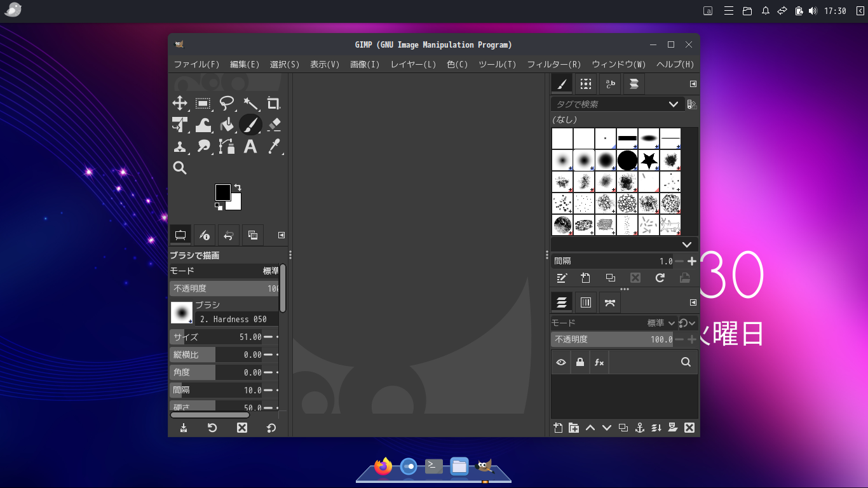Screen dimensions: 868x488
Task: Select the star-shaped brush thumbnail
Action: click(649, 160)
